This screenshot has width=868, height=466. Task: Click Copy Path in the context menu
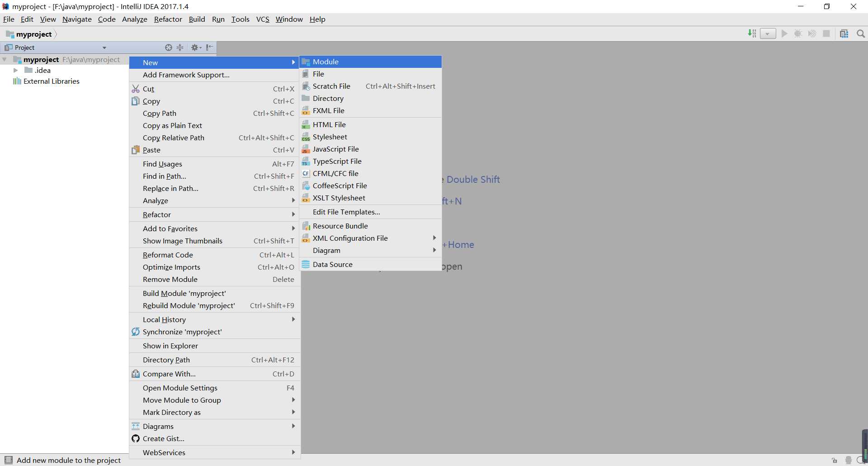pyautogui.click(x=215, y=114)
